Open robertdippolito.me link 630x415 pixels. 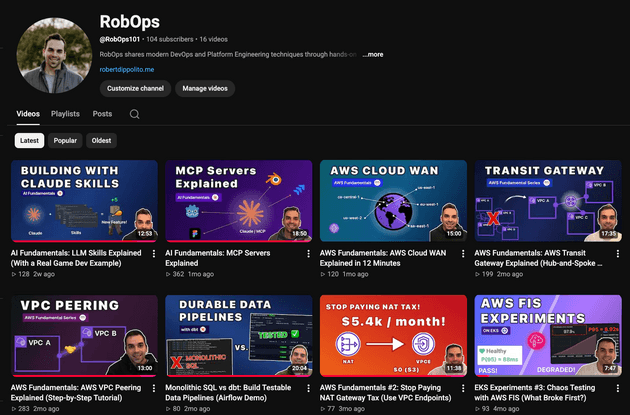[127, 70]
